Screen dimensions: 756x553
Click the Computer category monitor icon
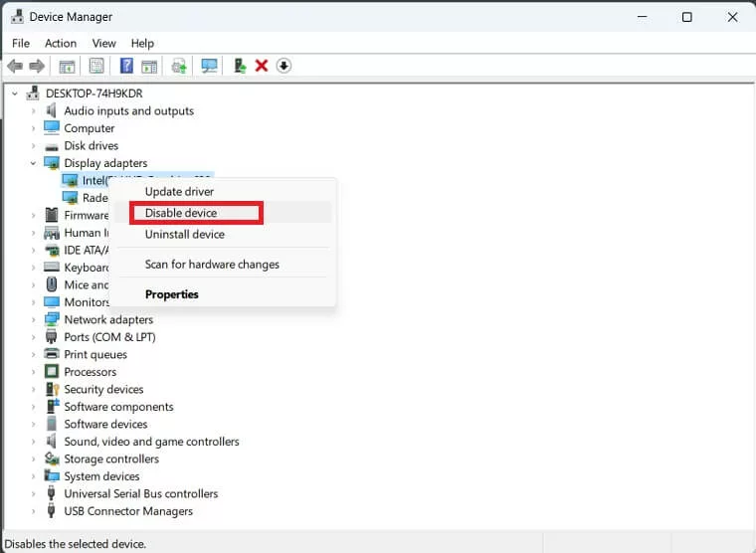[51, 127]
